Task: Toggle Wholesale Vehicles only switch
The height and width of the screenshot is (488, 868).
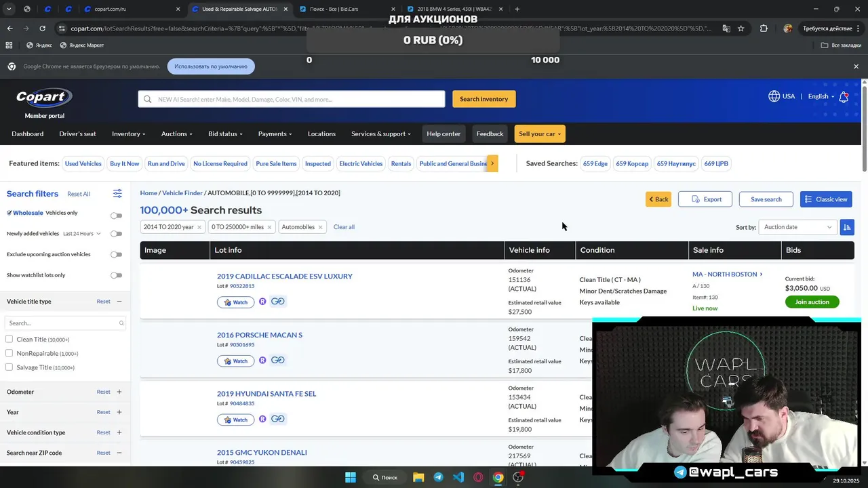Action: (x=117, y=216)
